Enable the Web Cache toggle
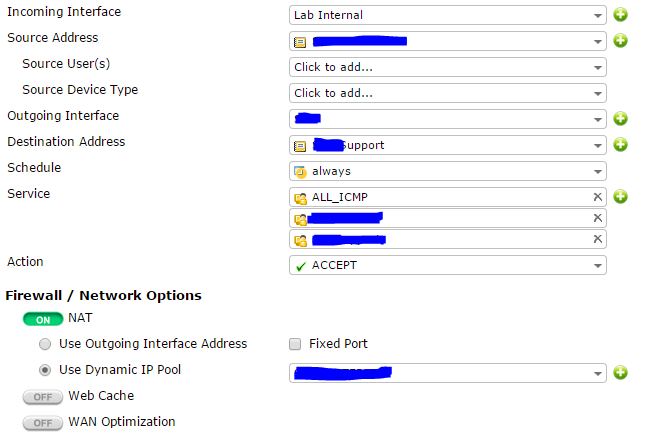 [43, 397]
